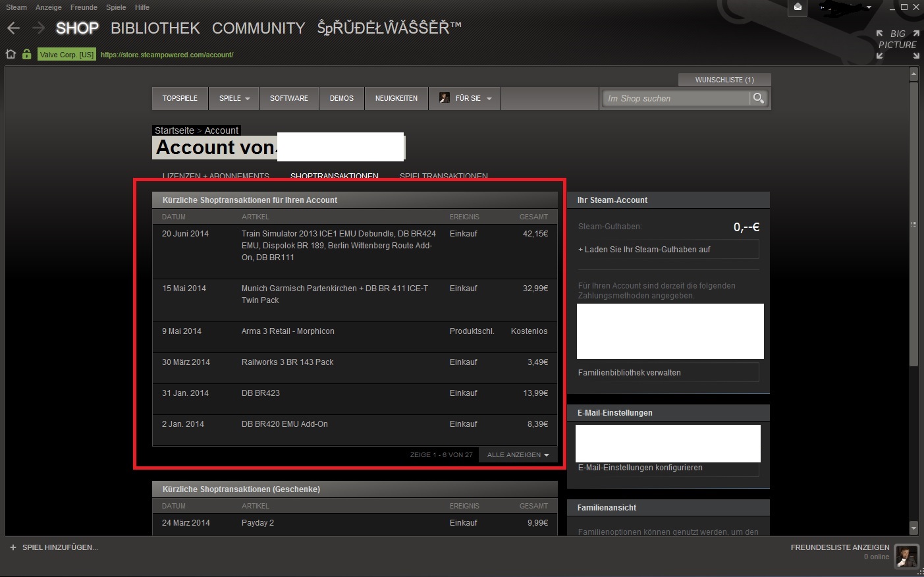924x577 pixels.
Task: Open the Hilfe menu
Action: 142,7
